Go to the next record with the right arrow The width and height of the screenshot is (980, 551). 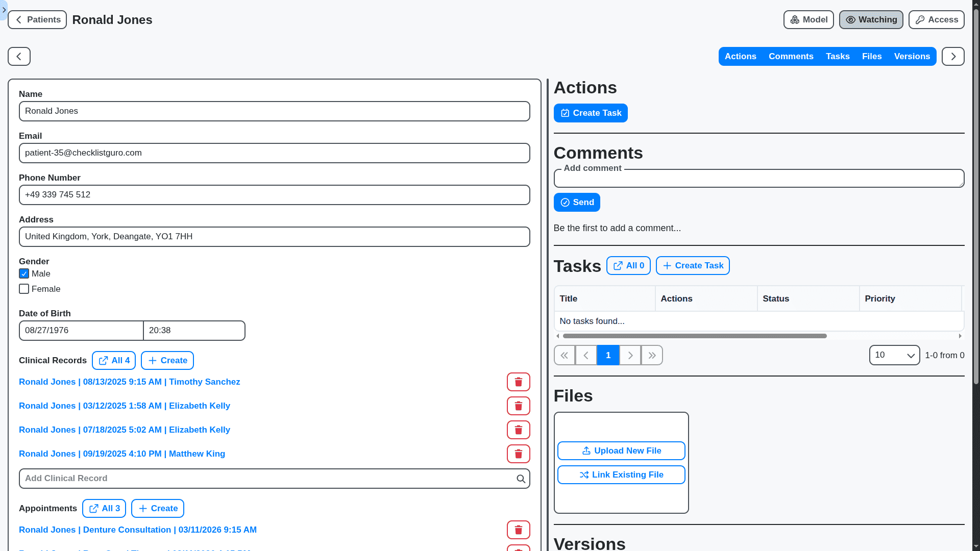coord(952,56)
